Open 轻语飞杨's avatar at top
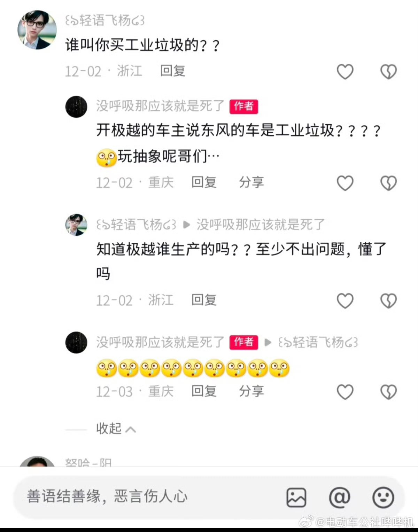Viewport: 418px width, 532px height. (x=37, y=30)
